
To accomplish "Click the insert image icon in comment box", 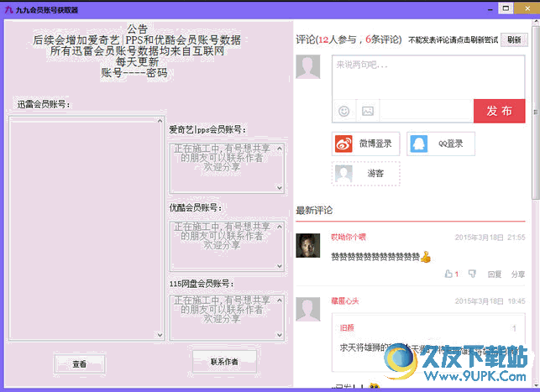I will point(368,111).
